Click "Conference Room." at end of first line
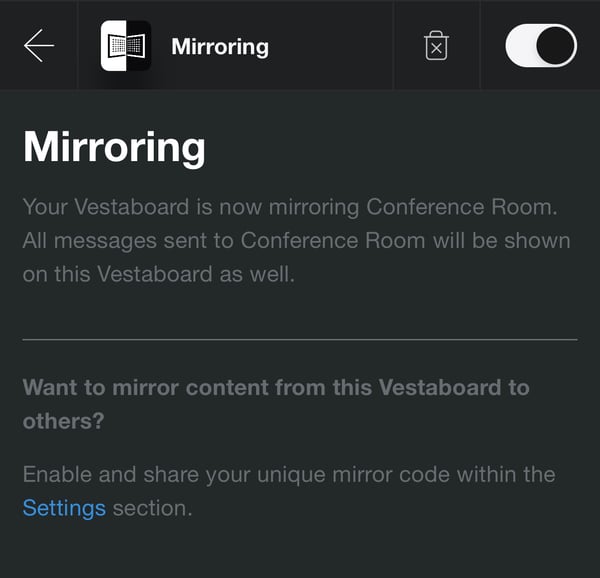Screen dimensions: 600x578 coord(461,207)
